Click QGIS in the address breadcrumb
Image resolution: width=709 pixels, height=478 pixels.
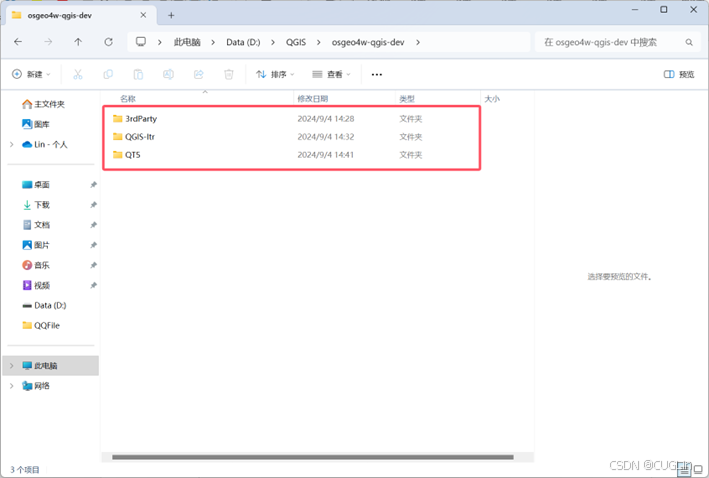(296, 42)
